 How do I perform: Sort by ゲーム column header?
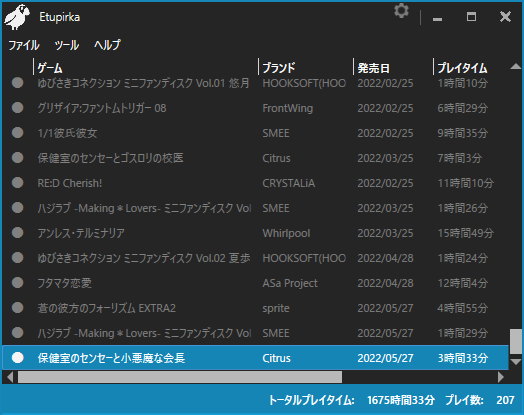coord(49,68)
